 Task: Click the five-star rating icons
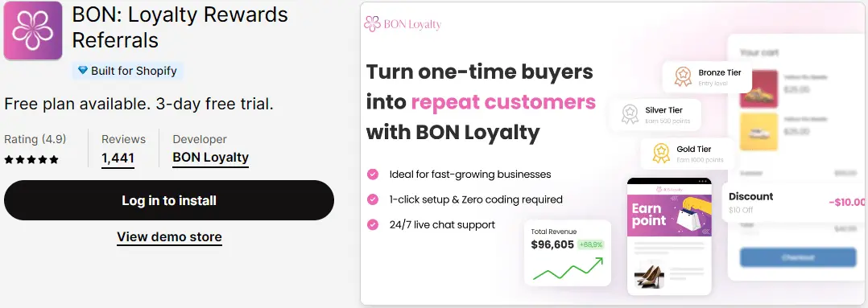point(31,160)
